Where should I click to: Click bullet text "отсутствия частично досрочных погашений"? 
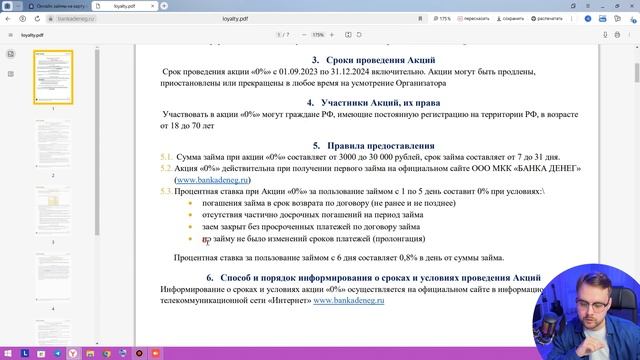click(x=313, y=215)
